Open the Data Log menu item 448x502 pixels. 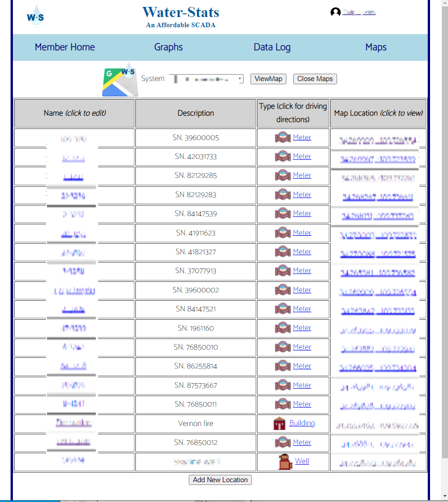272,47
